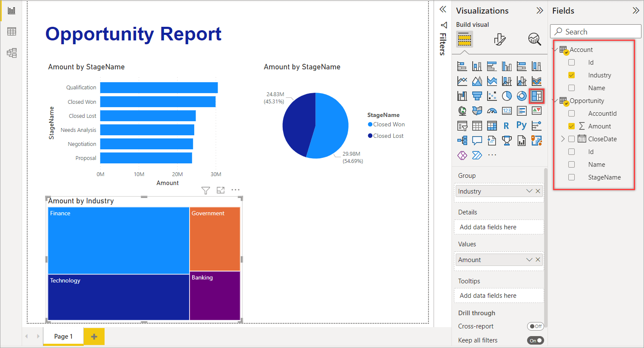The height and width of the screenshot is (348, 644).
Task: Open the Amount field dropdown in Values
Action: (529, 260)
